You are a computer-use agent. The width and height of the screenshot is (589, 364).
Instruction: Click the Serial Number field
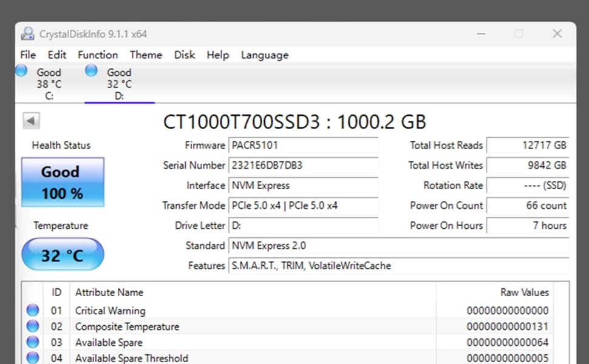pos(304,165)
